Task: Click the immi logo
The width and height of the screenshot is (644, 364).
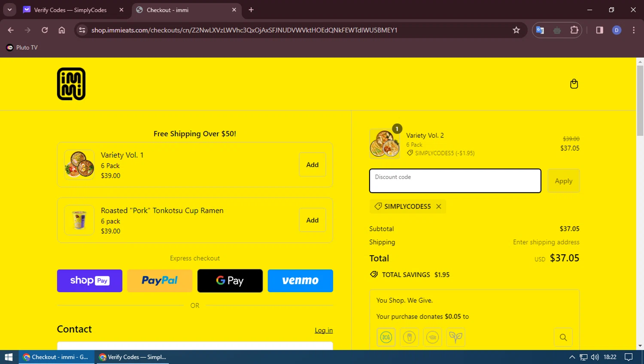Action: click(x=71, y=84)
